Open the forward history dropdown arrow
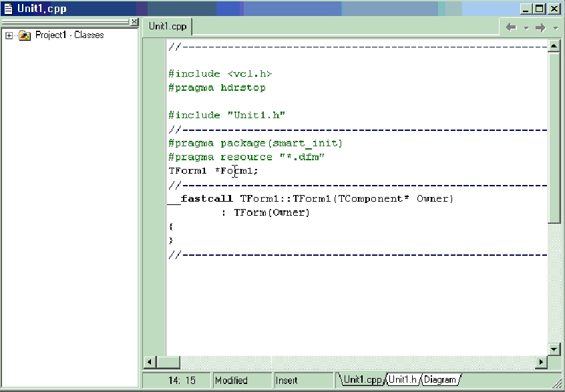 [556, 28]
